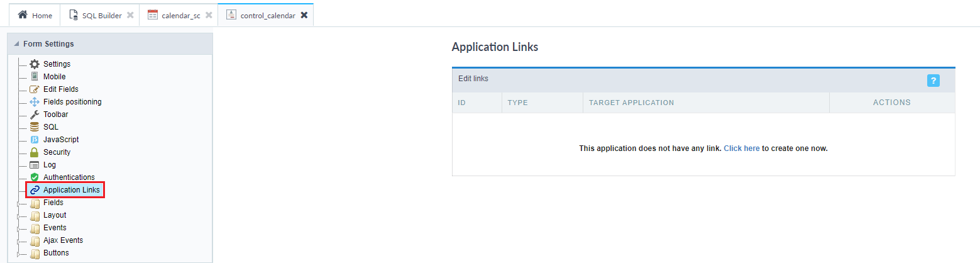Open the blue help question-mark icon

(933, 81)
